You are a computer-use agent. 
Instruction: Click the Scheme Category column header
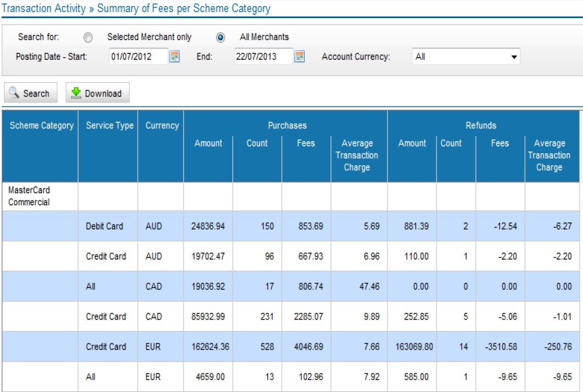click(x=42, y=126)
